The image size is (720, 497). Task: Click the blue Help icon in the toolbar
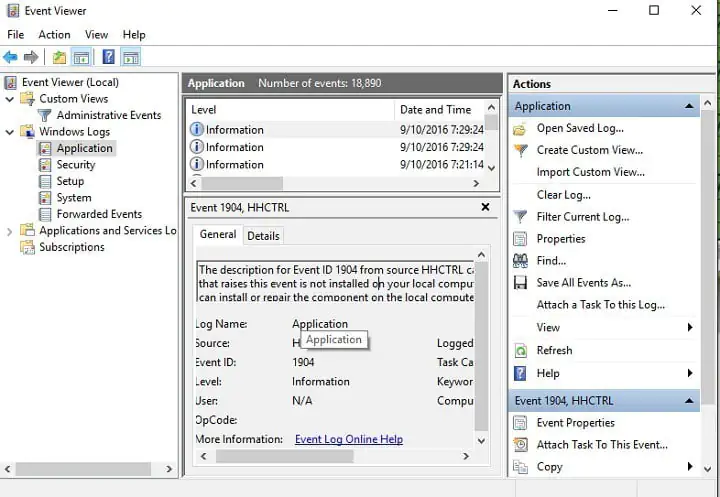click(108, 57)
